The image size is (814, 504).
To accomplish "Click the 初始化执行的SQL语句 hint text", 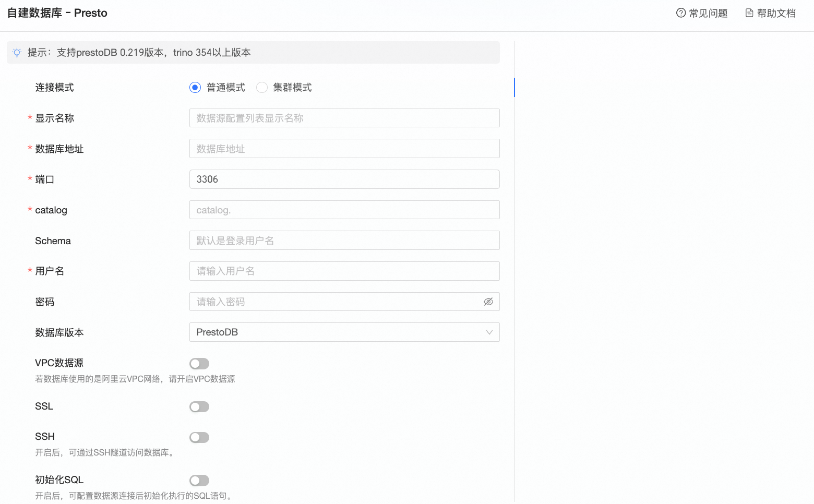I will coord(134,496).
